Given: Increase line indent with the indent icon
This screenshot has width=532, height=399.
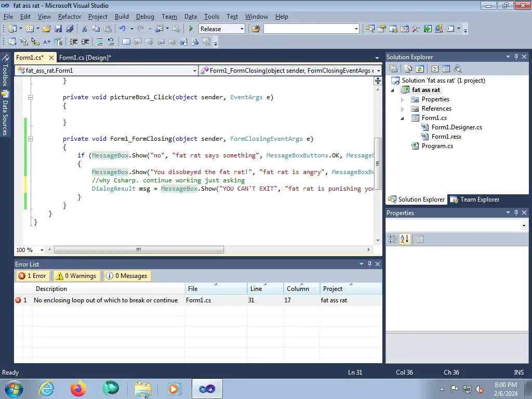Looking at the screenshot, I should coord(85,42).
